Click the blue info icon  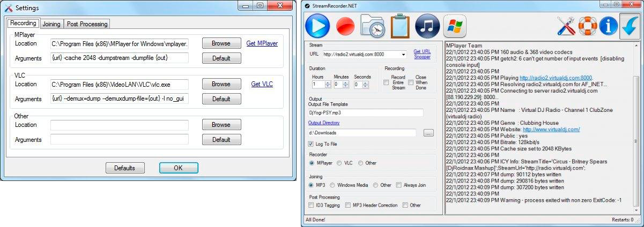point(608,26)
